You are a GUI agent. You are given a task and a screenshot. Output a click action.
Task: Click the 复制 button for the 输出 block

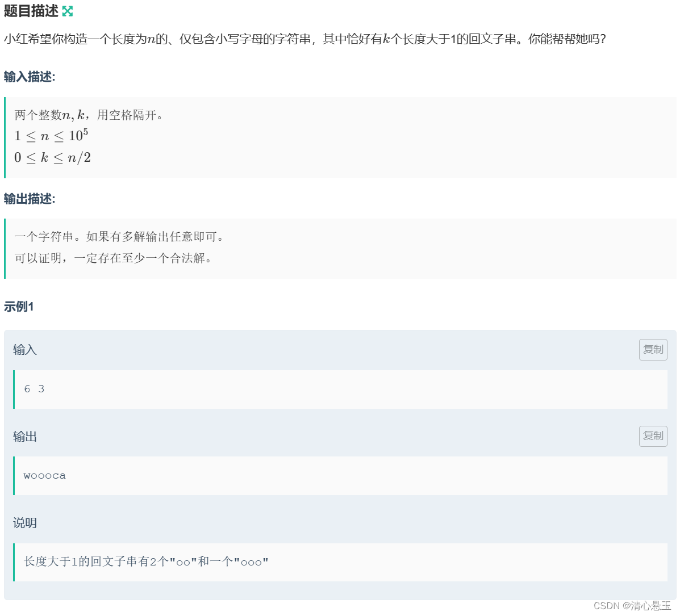pos(653,436)
